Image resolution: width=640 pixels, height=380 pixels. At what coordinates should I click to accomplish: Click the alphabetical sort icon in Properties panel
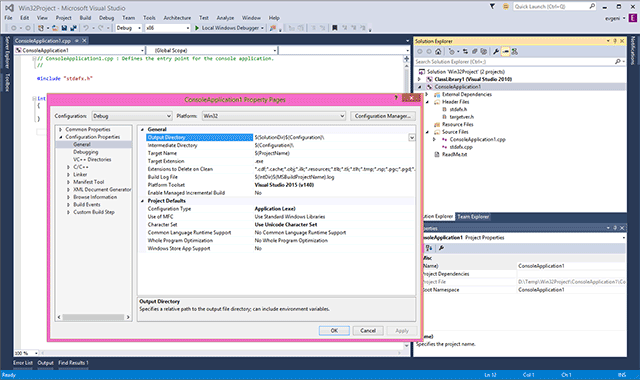coord(429,248)
